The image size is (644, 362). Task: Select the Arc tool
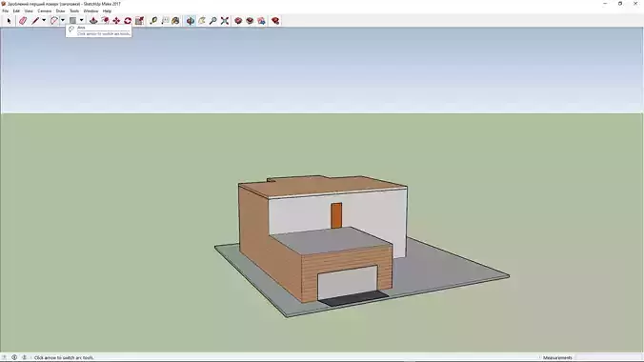click(x=53, y=21)
